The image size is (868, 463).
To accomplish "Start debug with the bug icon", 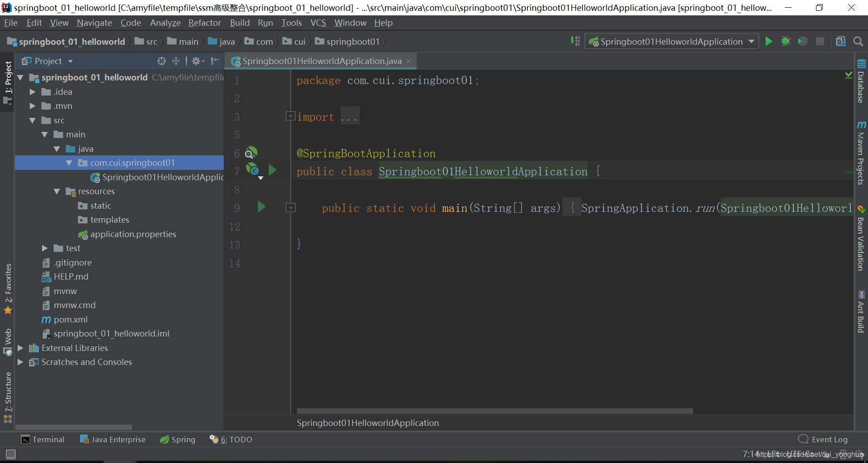I will 786,42.
